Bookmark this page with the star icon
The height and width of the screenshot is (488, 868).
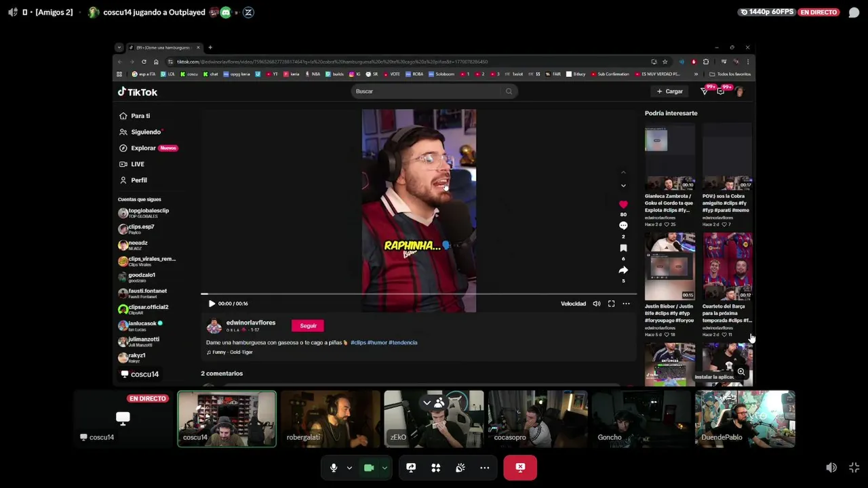[x=665, y=62]
